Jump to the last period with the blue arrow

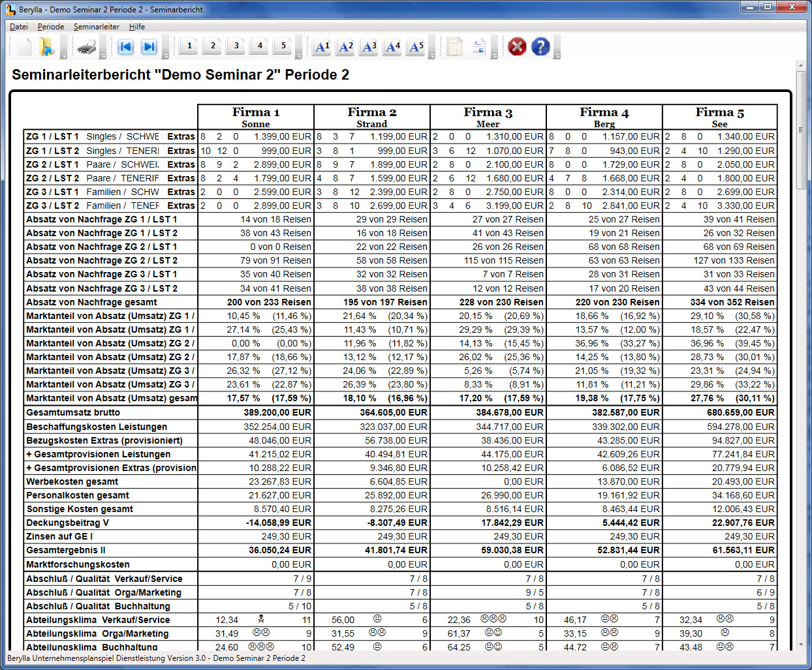coord(149,47)
